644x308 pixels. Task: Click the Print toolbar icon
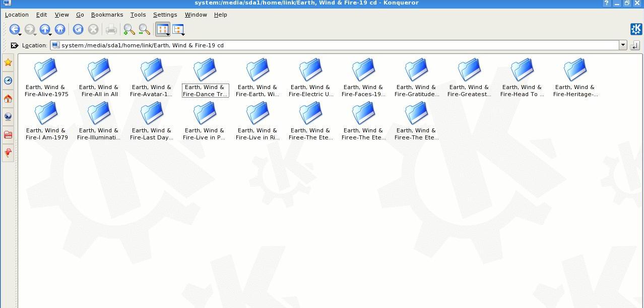(111, 29)
